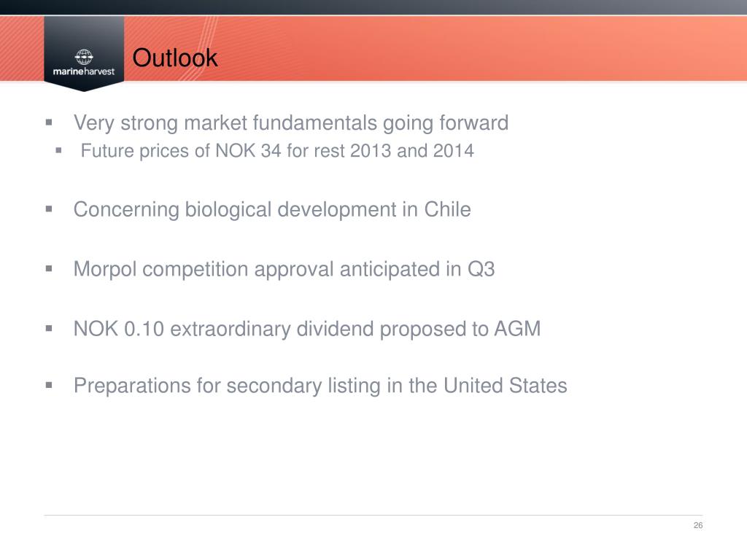Click bullet marker beside Preparations for secondary listing

[49, 384]
